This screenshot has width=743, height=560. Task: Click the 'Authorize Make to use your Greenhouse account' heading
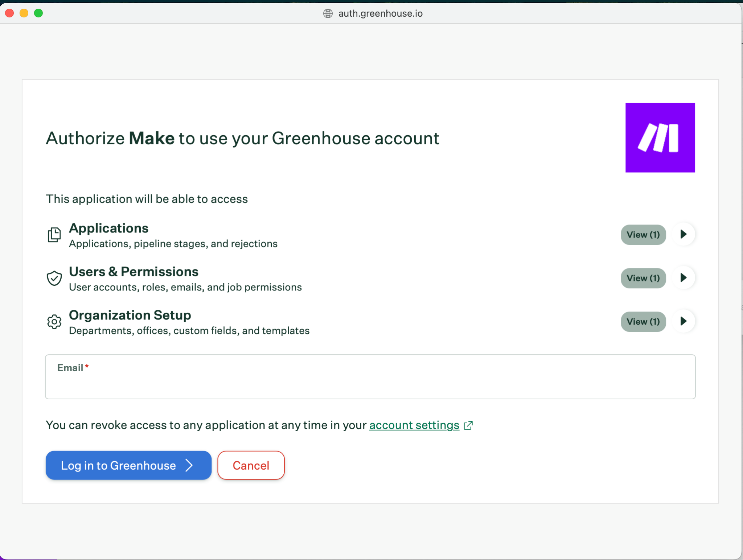243,139
